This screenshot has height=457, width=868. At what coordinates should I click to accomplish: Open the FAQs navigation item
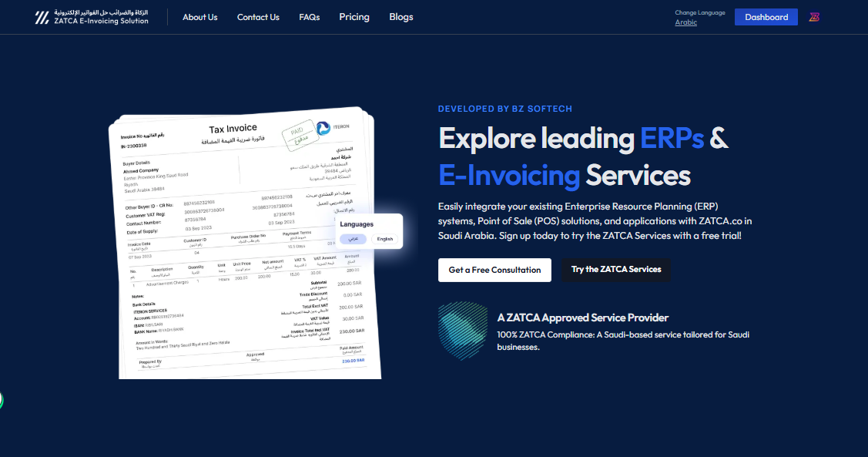[x=309, y=17]
